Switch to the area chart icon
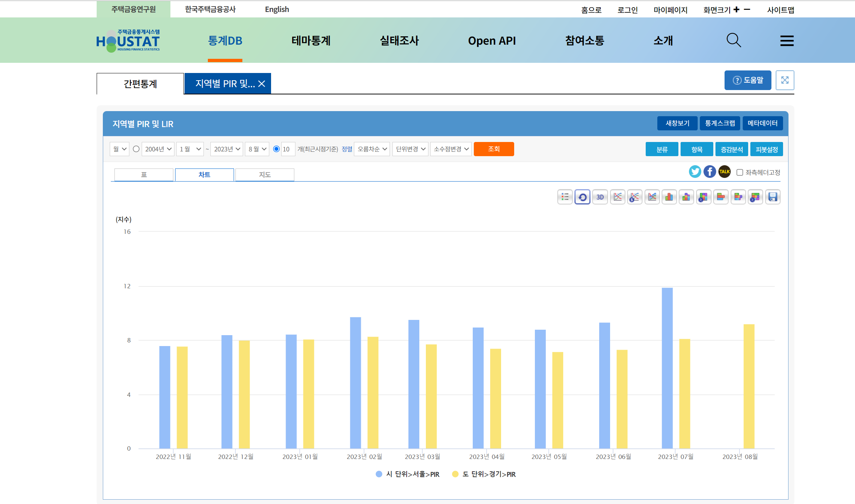 pos(652,197)
